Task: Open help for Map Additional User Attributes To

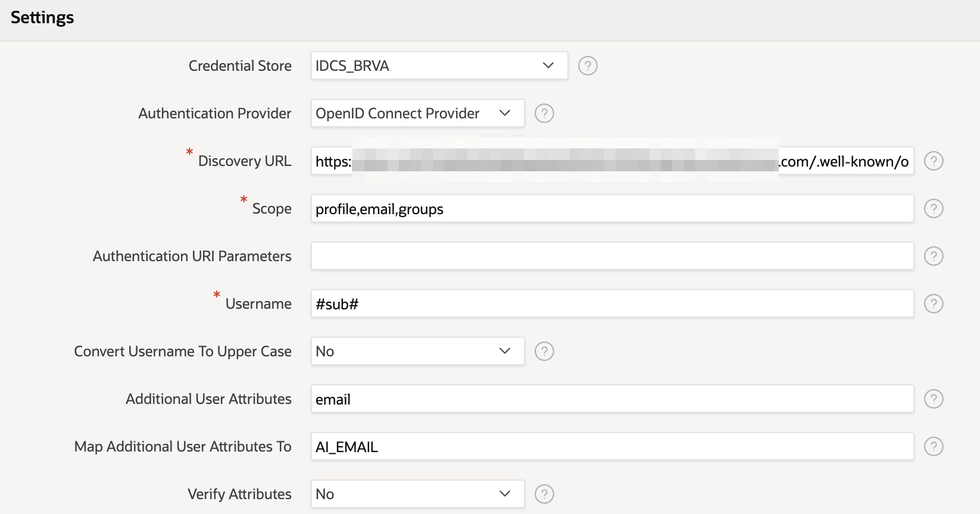Action: (934, 446)
